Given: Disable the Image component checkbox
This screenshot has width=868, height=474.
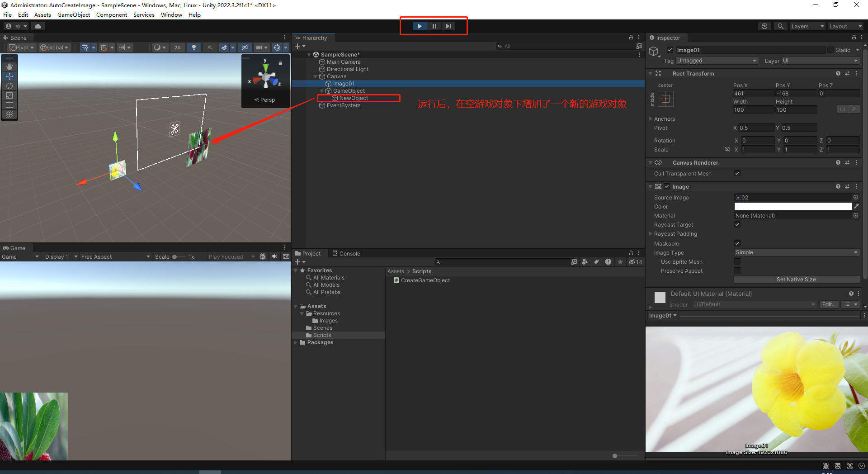Looking at the screenshot, I should [x=667, y=186].
